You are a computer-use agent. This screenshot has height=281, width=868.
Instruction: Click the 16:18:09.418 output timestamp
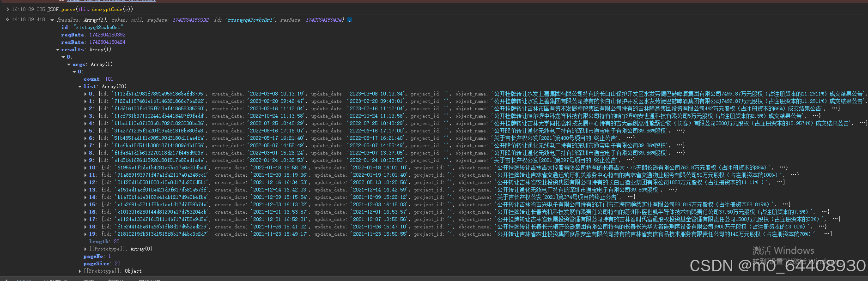29,20
